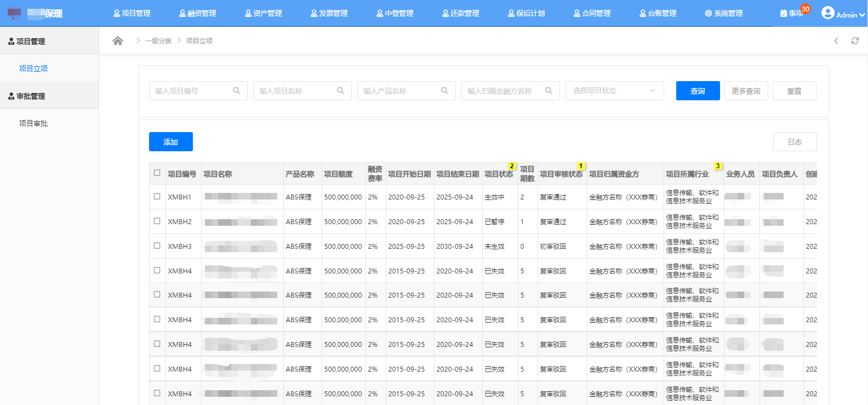868x405 pixels.
Task: Click end date 2030-09-24 in row XMBH3
Action: pos(455,246)
